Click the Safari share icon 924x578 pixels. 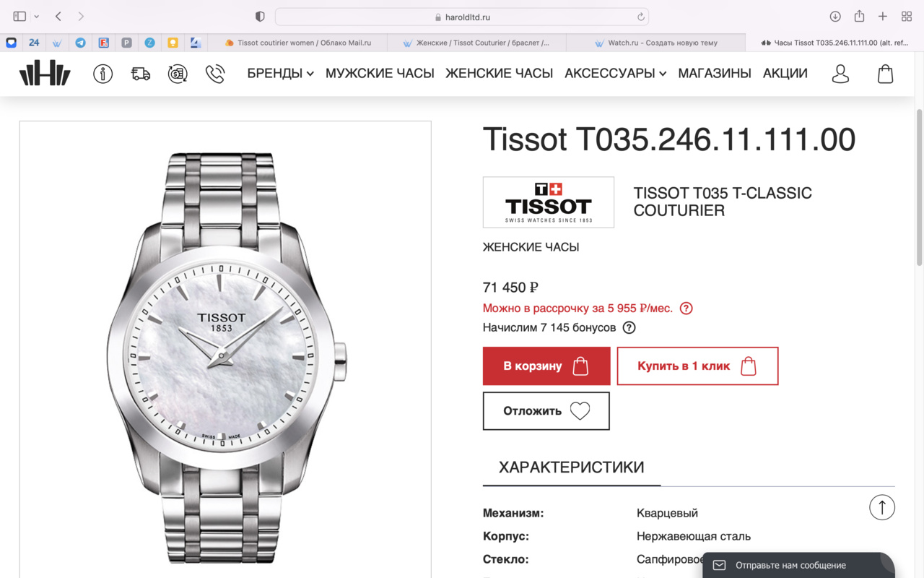[x=859, y=16]
